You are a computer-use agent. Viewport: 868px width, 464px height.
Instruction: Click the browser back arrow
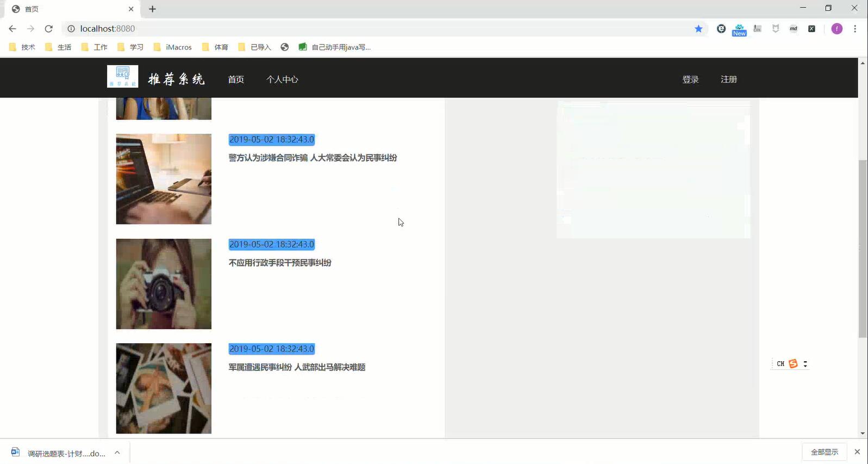tap(13, 29)
